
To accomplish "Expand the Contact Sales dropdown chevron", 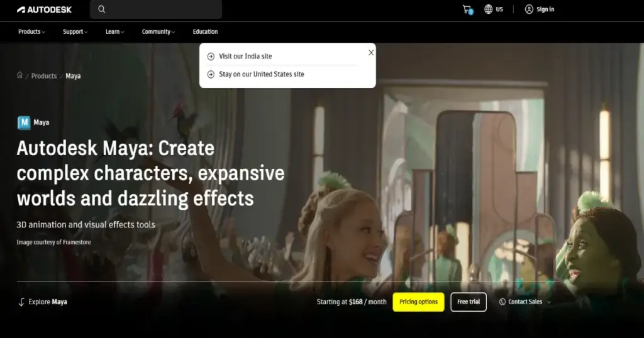I will click(549, 302).
